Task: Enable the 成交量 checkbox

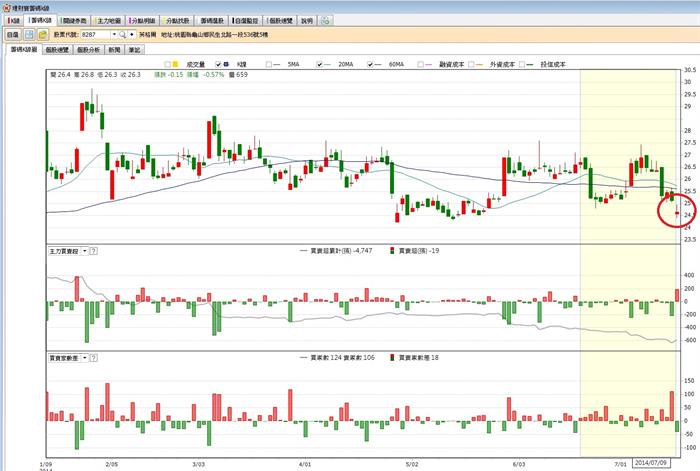Action: [167, 65]
